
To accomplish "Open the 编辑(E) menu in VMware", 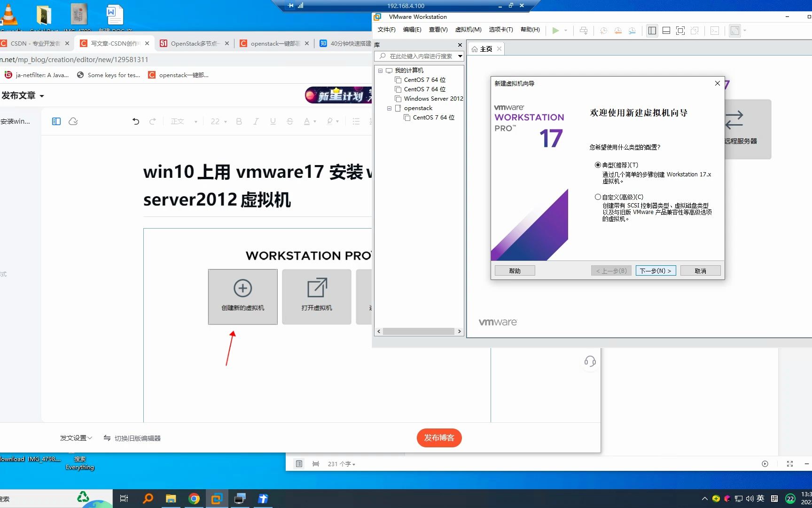I will point(412,30).
